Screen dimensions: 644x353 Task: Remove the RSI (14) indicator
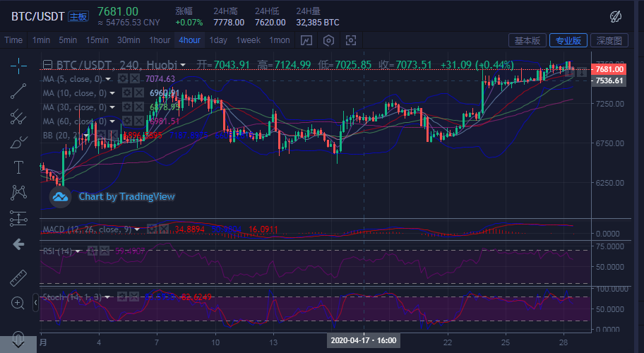(105, 251)
